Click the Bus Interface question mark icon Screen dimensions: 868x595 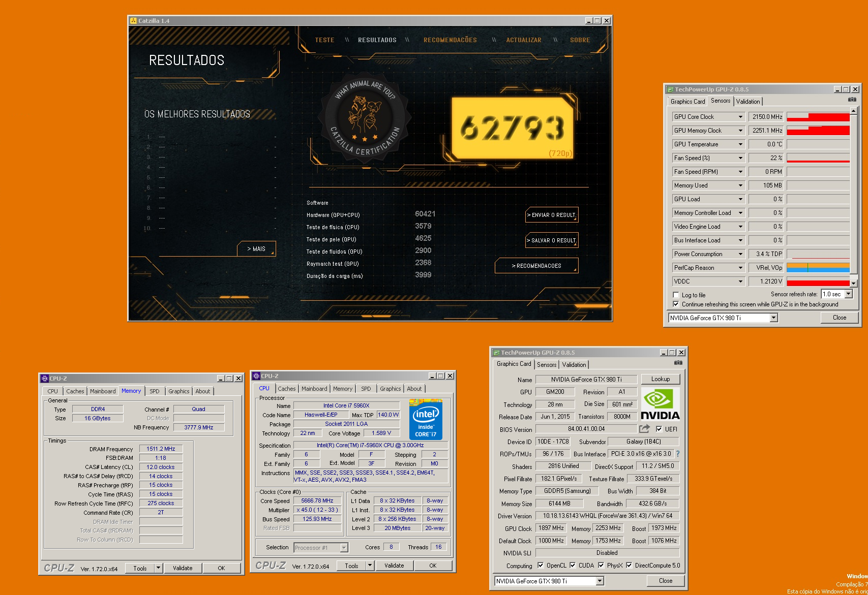677,454
